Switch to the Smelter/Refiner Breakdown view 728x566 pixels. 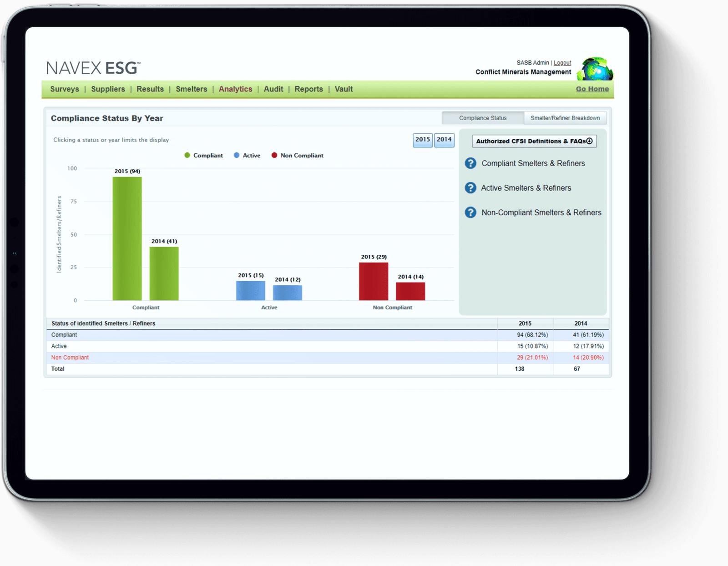[565, 118]
